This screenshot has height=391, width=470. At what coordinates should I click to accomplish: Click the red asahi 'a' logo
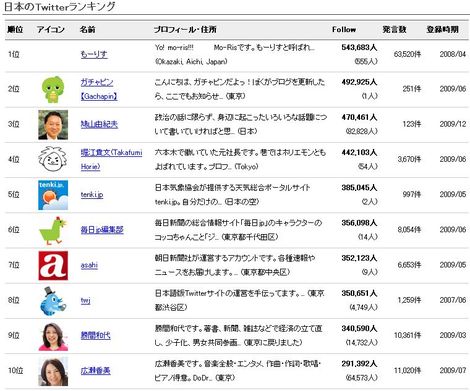[53, 265]
